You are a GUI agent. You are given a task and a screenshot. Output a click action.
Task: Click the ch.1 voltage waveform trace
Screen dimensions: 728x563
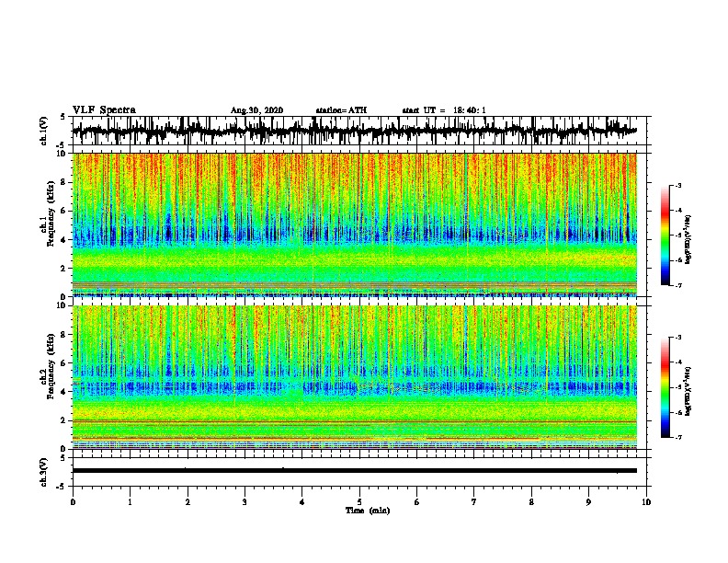354,131
